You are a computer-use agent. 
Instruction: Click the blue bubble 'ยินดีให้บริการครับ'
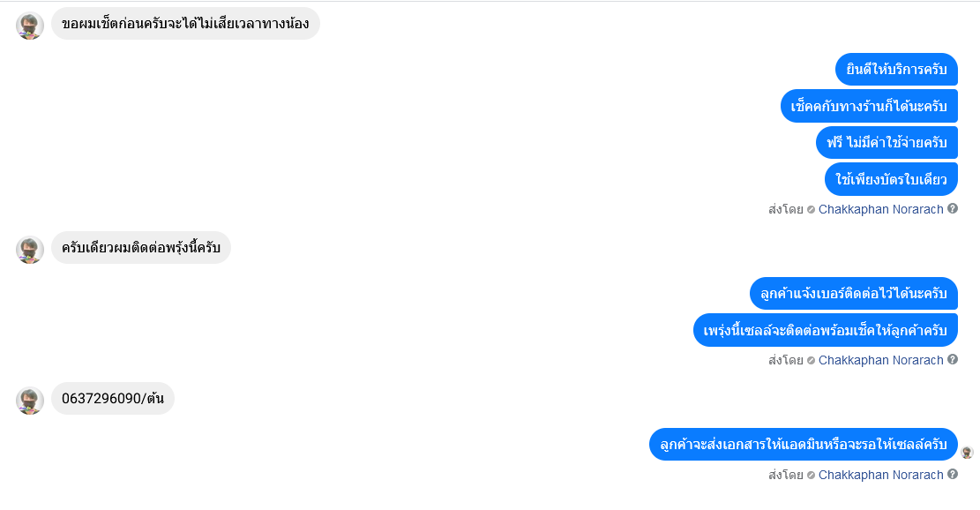point(896,70)
